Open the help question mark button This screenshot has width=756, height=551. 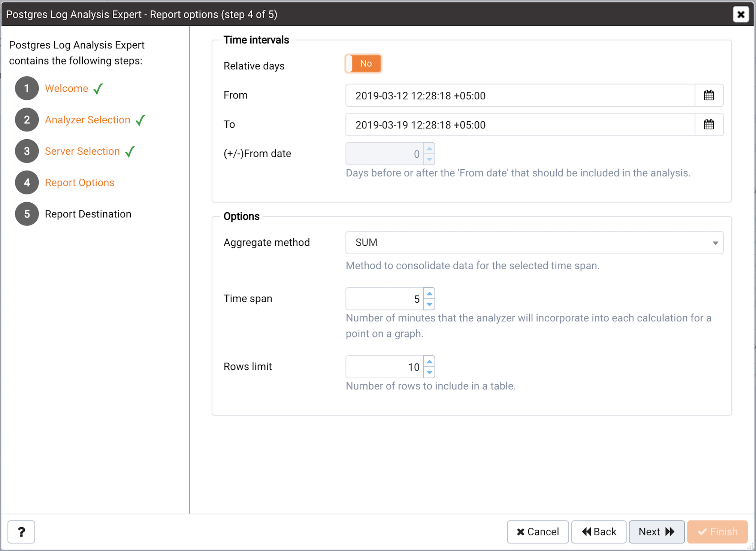[x=21, y=532]
